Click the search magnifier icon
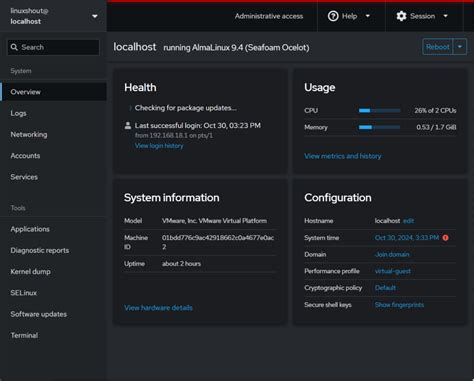 [x=14, y=47]
